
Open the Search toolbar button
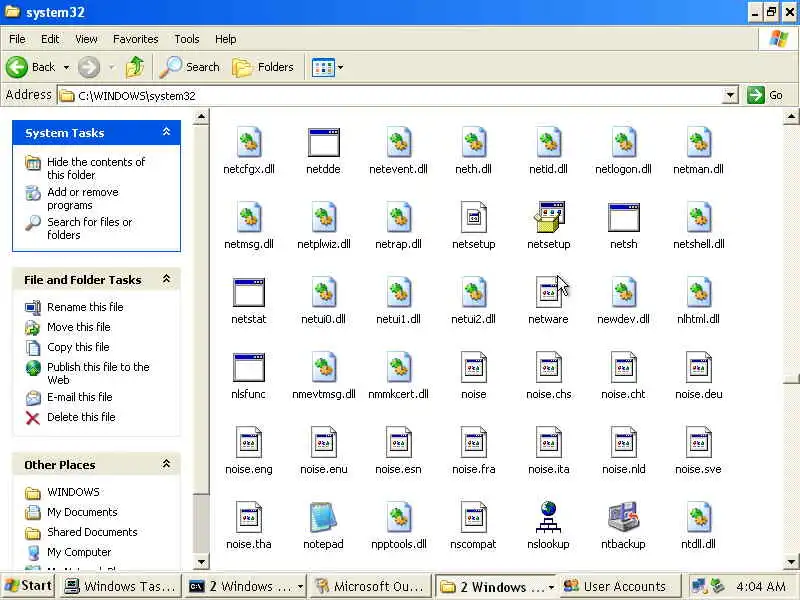pyautogui.click(x=189, y=67)
